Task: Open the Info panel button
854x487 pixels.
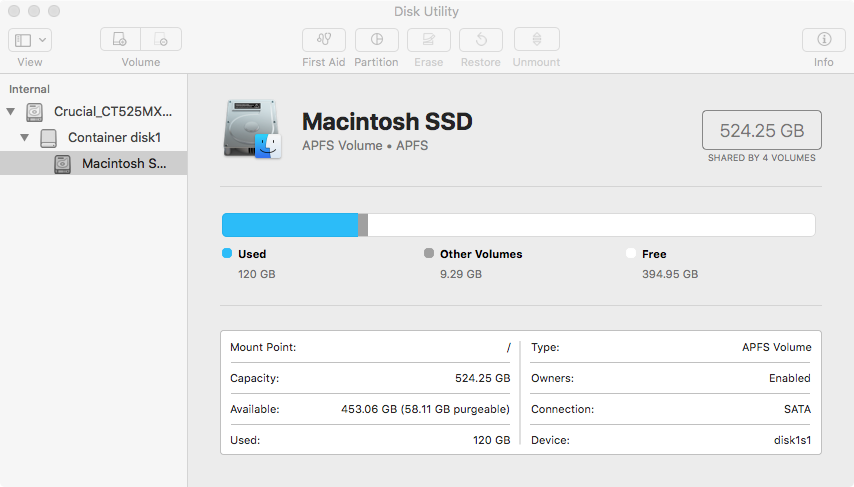Action: [824, 39]
